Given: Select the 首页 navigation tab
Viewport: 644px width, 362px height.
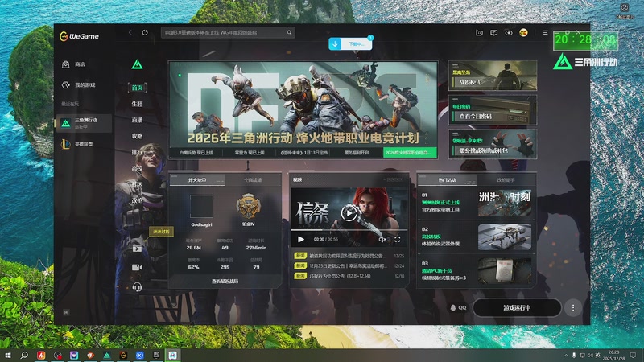Looking at the screenshot, I should pos(137,88).
